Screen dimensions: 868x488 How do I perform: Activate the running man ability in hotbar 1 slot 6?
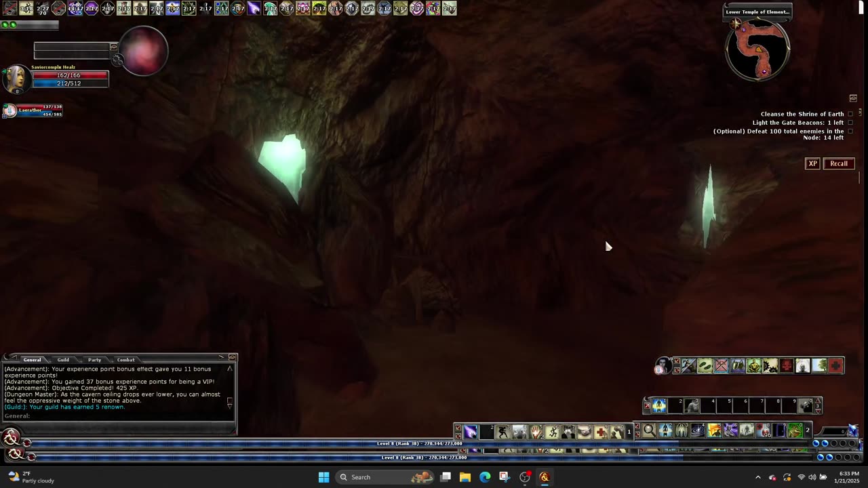(x=551, y=432)
